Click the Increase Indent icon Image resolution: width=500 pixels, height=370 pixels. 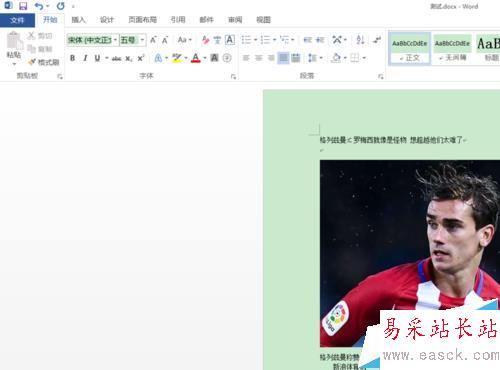[x=320, y=40]
